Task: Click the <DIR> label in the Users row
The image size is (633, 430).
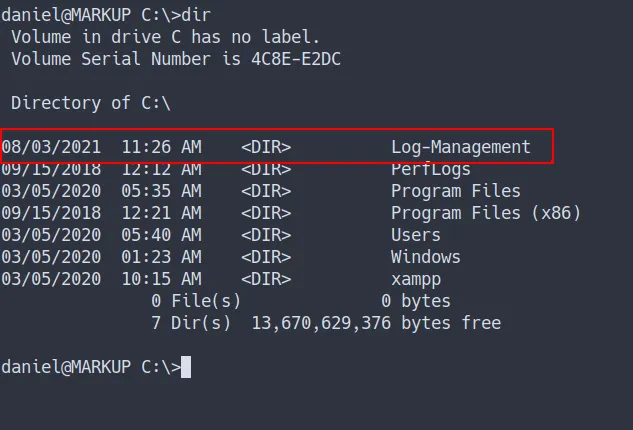Action: pos(265,235)
